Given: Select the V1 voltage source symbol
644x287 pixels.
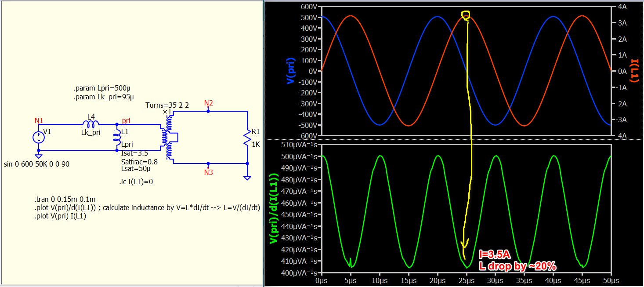Looking at the screenshot, I should click(39, 137).
